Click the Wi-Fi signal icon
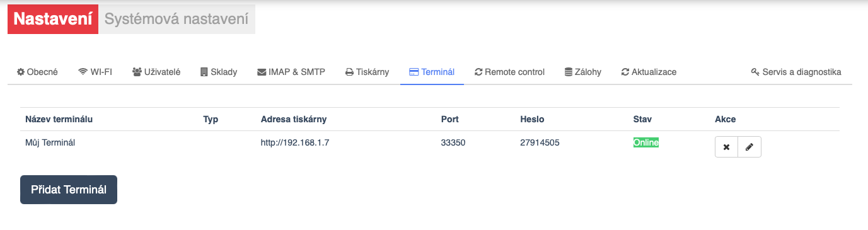868x230 pixels. (x=83, y=72)
